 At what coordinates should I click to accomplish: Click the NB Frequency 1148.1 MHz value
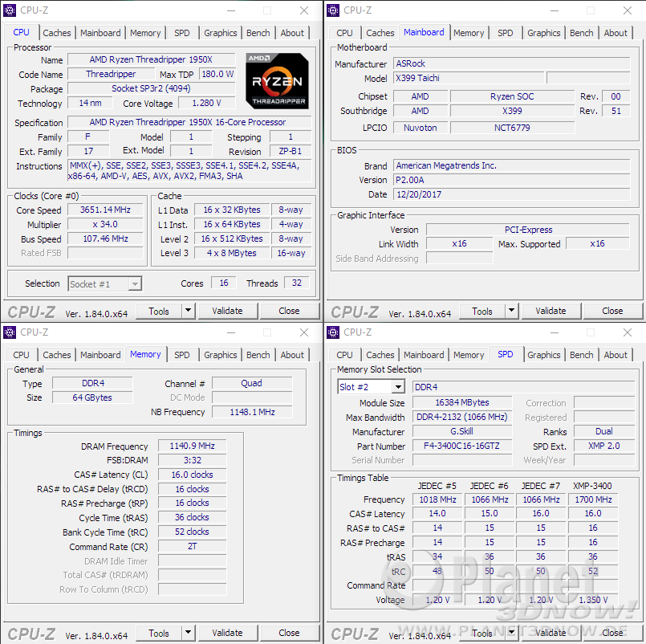click(252, 412)
